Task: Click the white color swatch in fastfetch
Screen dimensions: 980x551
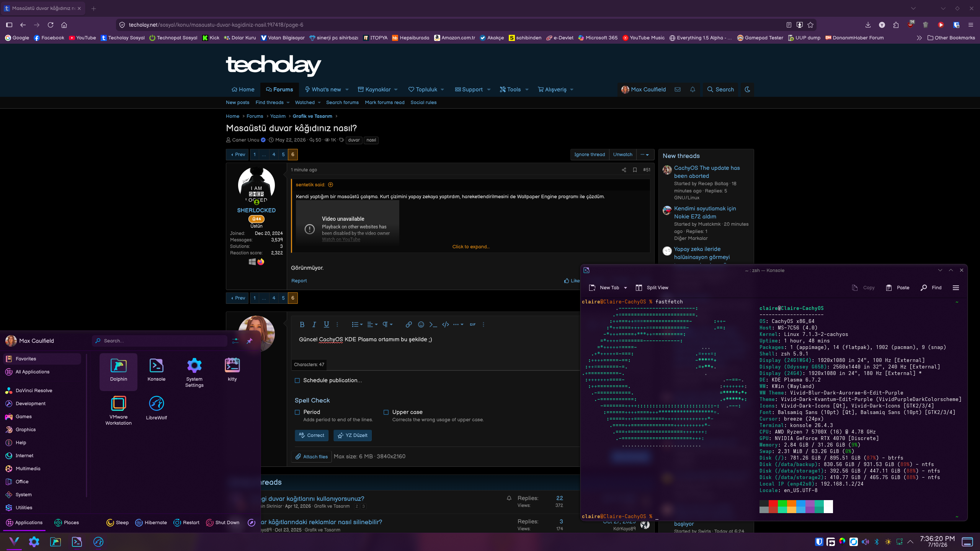Action: pos(828,506)
